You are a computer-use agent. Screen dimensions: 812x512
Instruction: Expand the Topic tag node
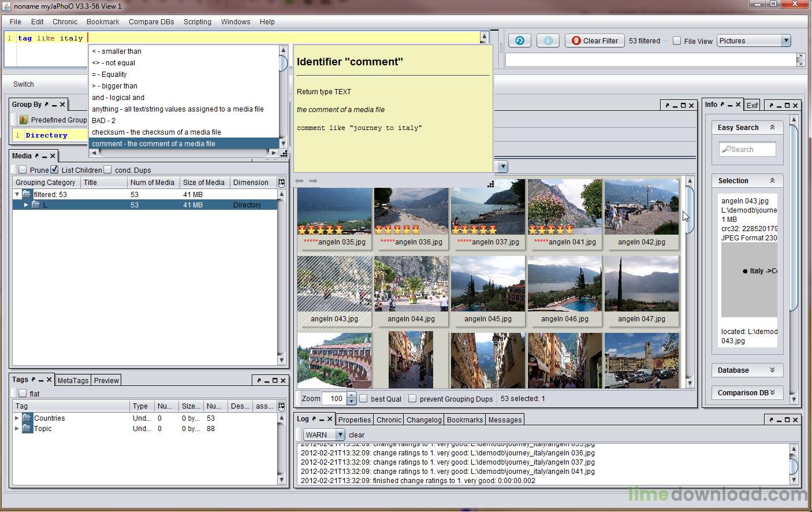click(x=17, y=428)
